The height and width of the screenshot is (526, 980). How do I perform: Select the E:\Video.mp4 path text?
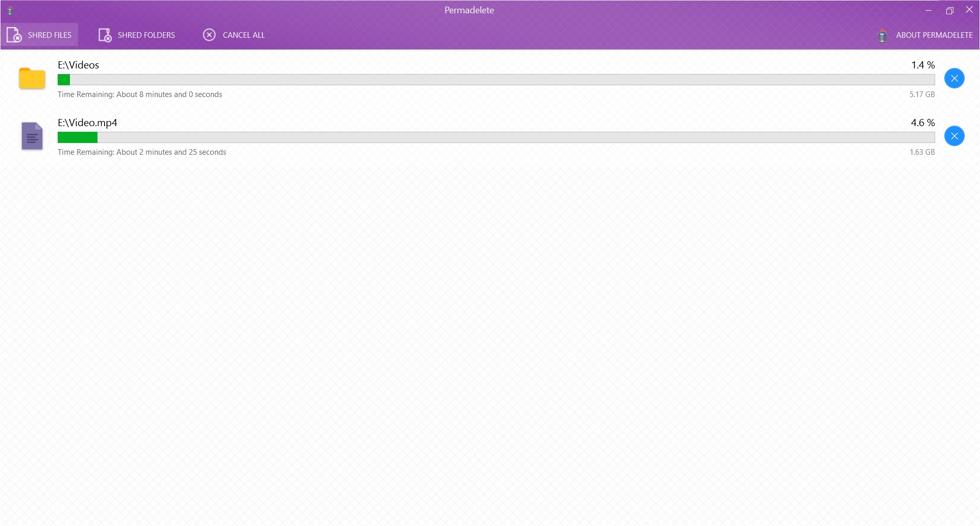point(87,123)
